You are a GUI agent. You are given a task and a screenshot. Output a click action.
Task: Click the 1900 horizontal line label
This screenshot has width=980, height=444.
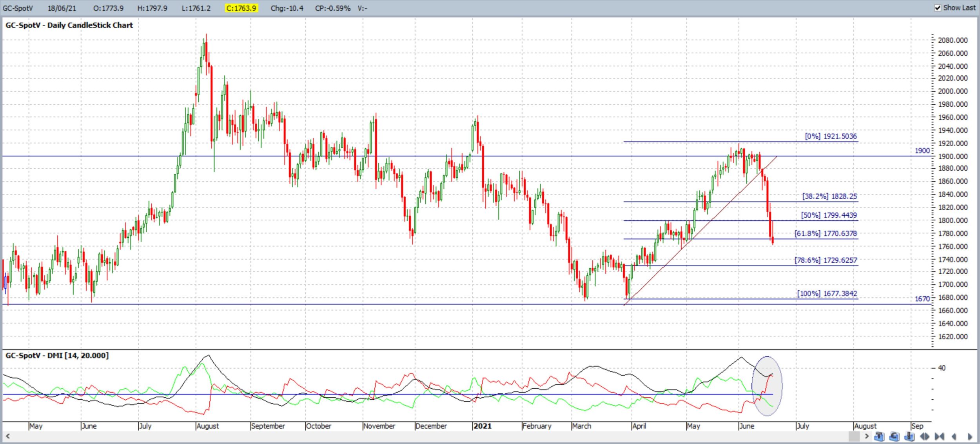coord(922,151)
